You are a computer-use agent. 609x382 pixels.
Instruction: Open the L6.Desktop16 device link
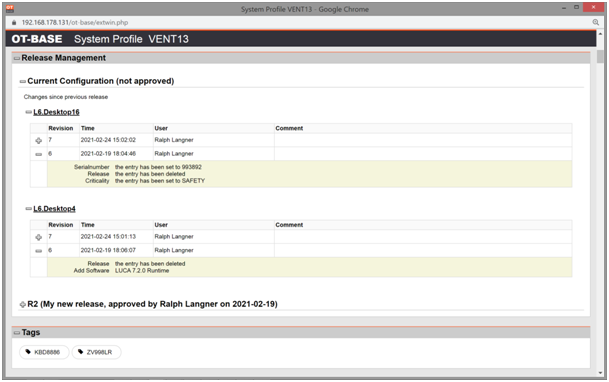(x=56, y=112)
